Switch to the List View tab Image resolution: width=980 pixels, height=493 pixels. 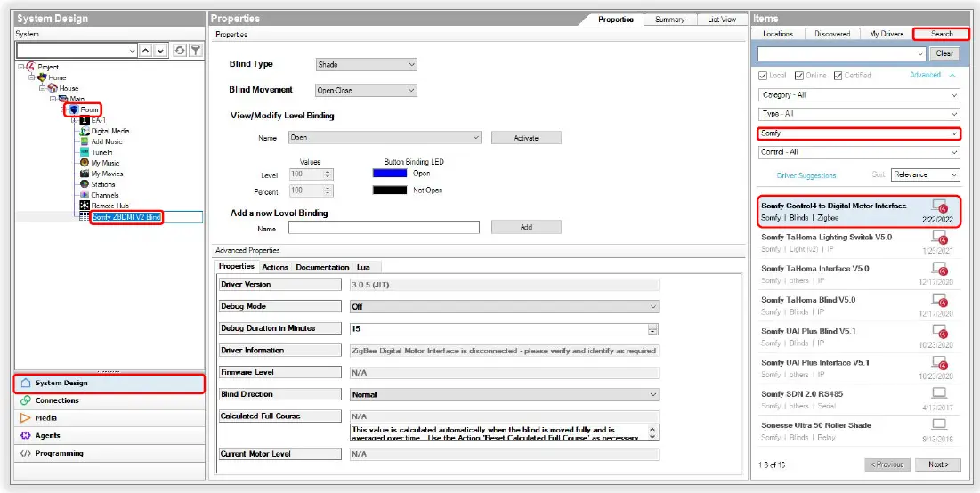coord(722,20)
